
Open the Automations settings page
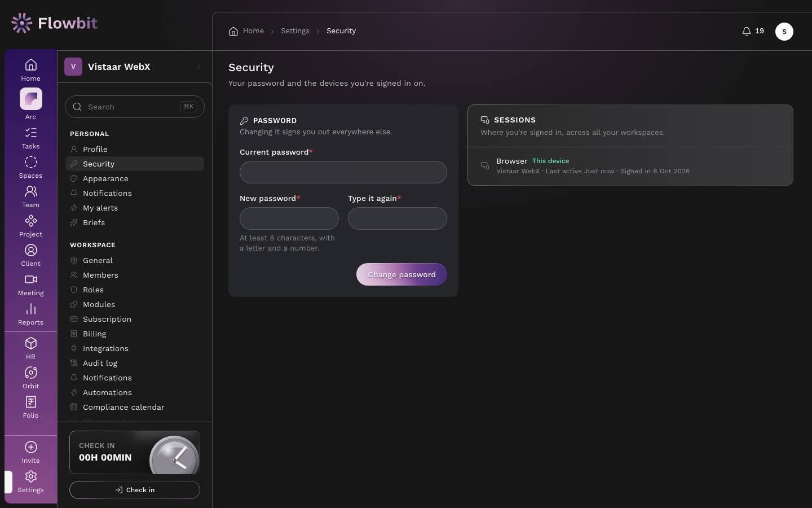click(134, 392)
